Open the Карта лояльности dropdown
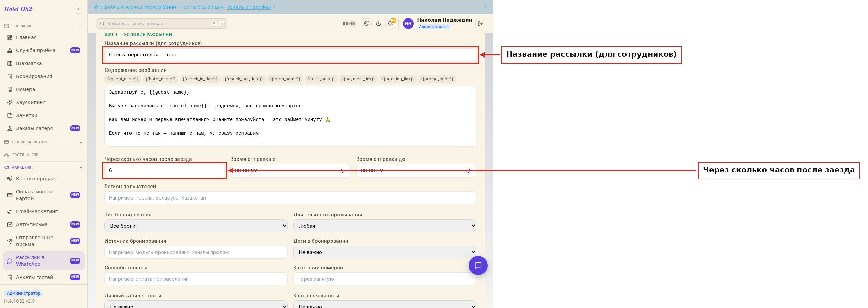The image size is (868, 308). click(385, 305)
